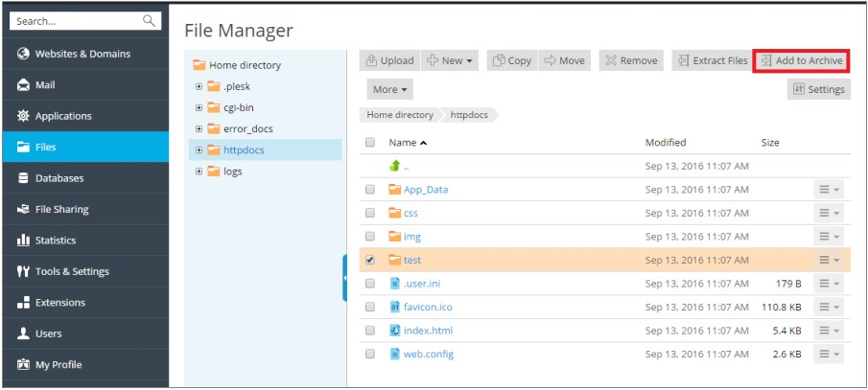Click the Extensions blocks icon
The width and height of the screenshot is (868, 390).
[23, 302]
